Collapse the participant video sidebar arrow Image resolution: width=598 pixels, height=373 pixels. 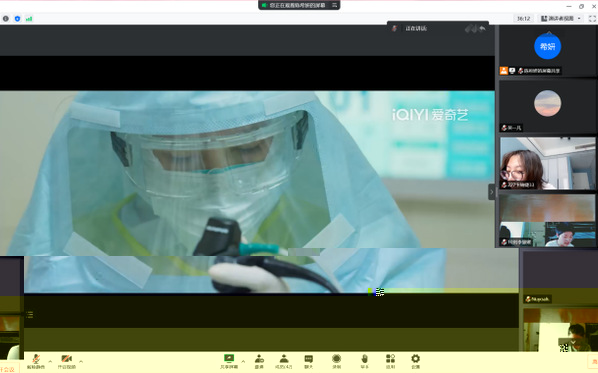pos(492,192)
